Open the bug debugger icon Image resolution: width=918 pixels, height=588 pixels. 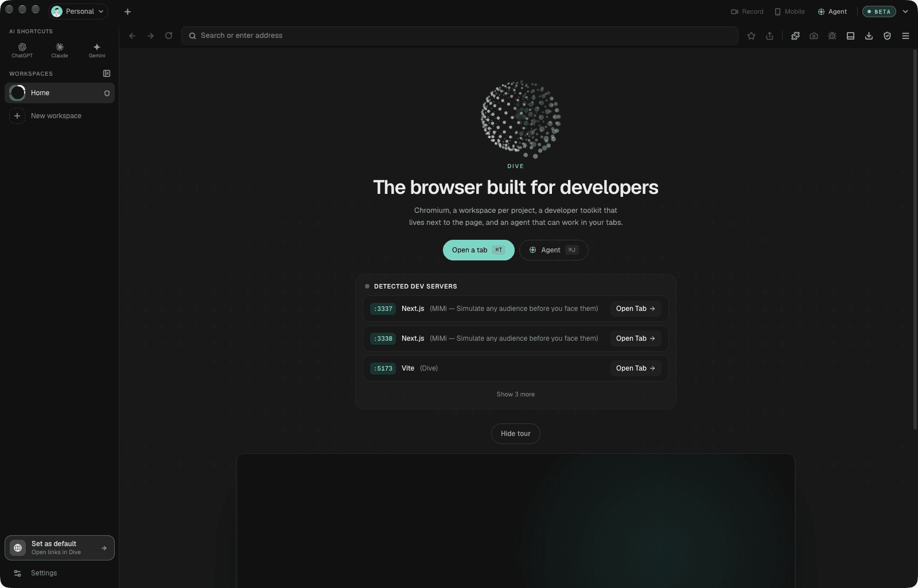pos(832,36)
